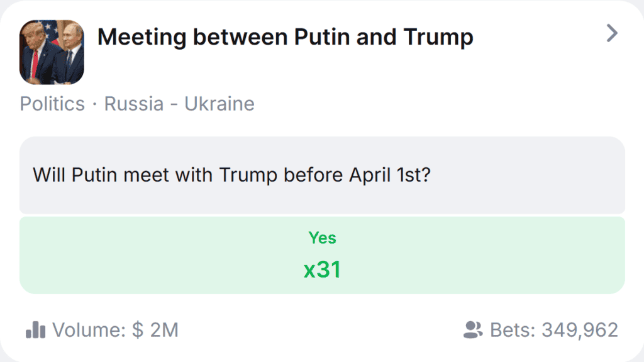Click the green Yes outcome panel

tap(322, 254)
